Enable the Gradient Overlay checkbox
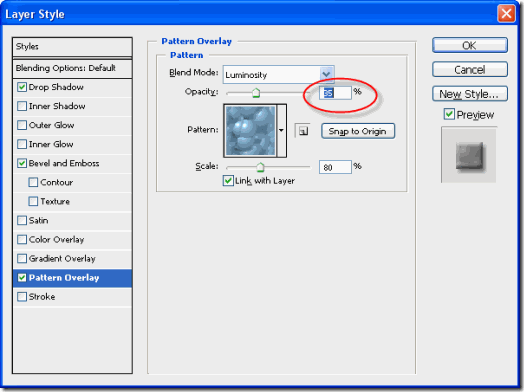524x392 pixels. (22, 259)
